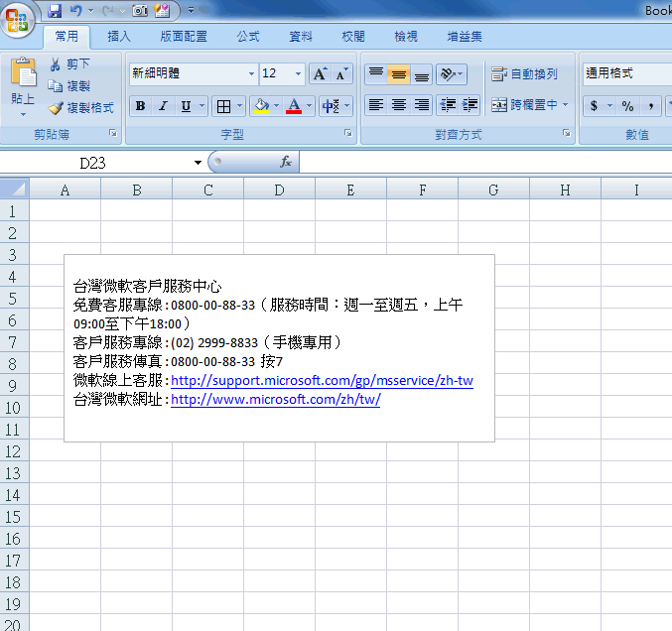Align text right horizontally

tap(421, 105)
